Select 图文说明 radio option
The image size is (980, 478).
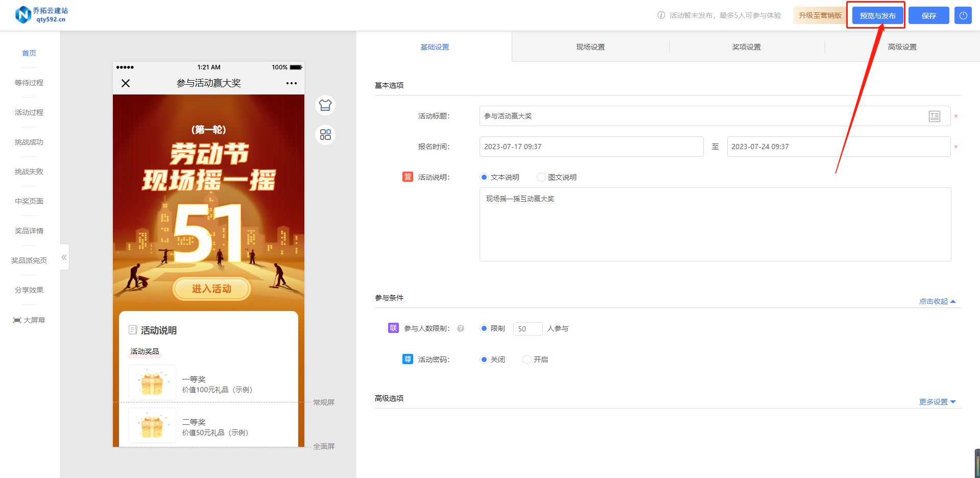(x=541, y=177)
